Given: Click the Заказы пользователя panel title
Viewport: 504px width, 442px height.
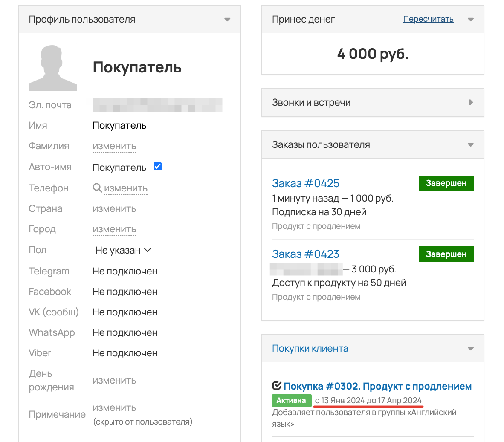Looking at the screenshot, I should (x=321, y=145).
